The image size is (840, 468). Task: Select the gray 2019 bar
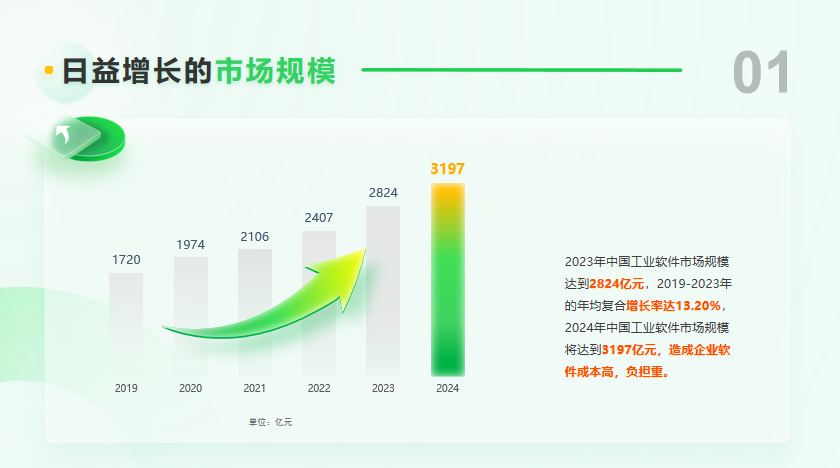click(x=126, y=322)
